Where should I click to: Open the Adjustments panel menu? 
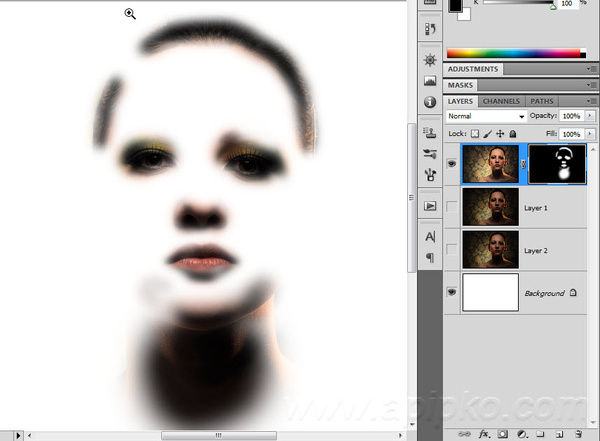pos(592,69)
